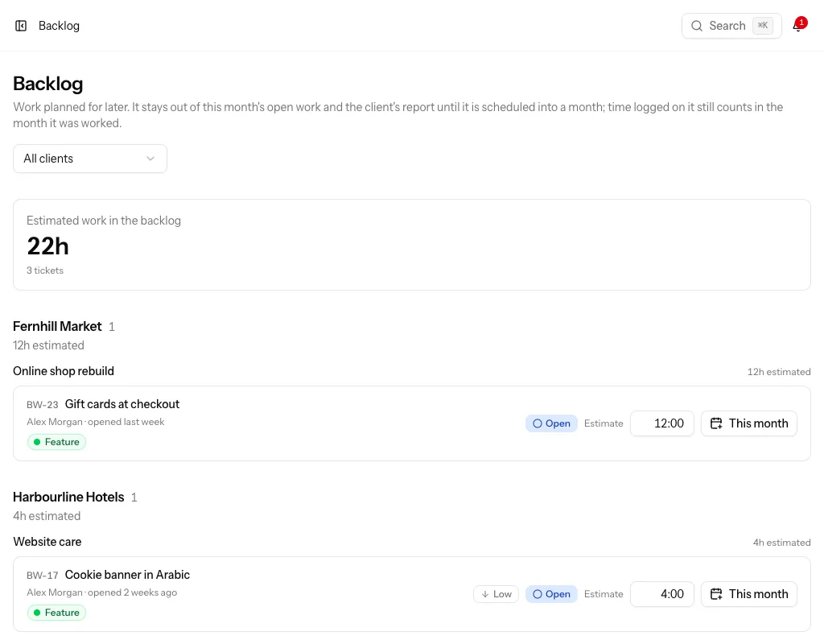Screen dimensions: 824x644
Task: Click the Fernhill Market heading
Action: [x=57, y=326]
